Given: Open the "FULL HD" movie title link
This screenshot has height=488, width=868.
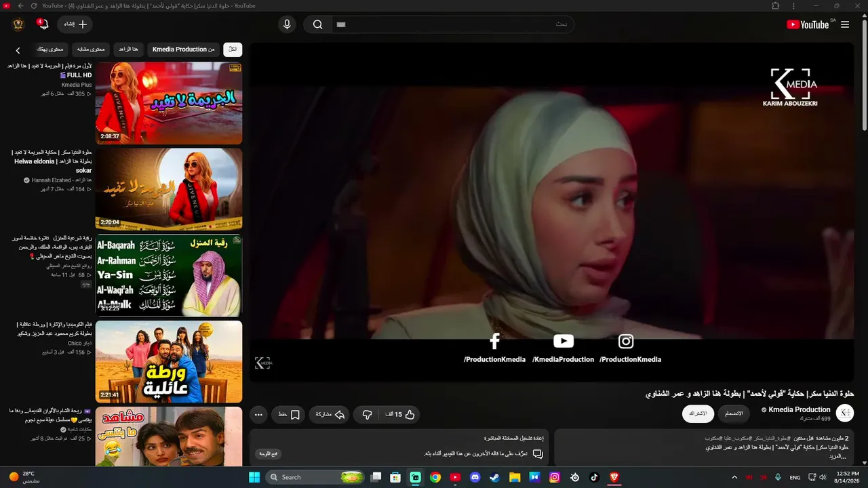Looking at the screenshot, I should (x=50, y=70).
